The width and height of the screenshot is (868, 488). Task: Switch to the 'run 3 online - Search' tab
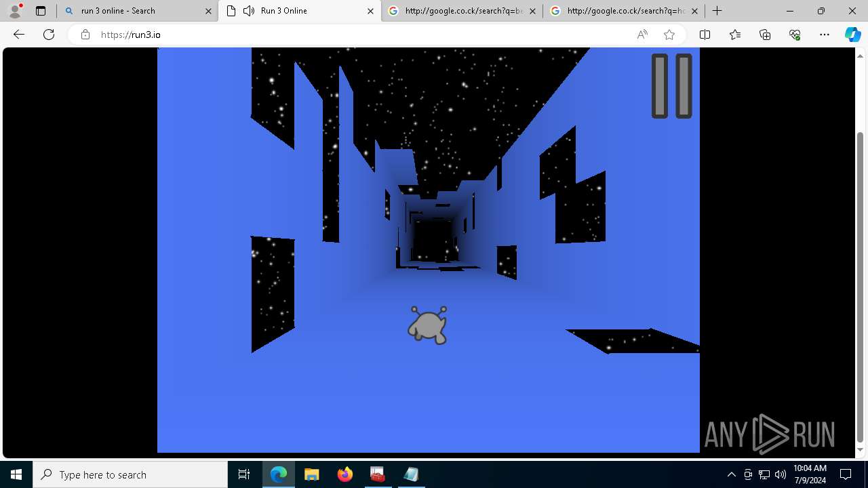point(137,11)
